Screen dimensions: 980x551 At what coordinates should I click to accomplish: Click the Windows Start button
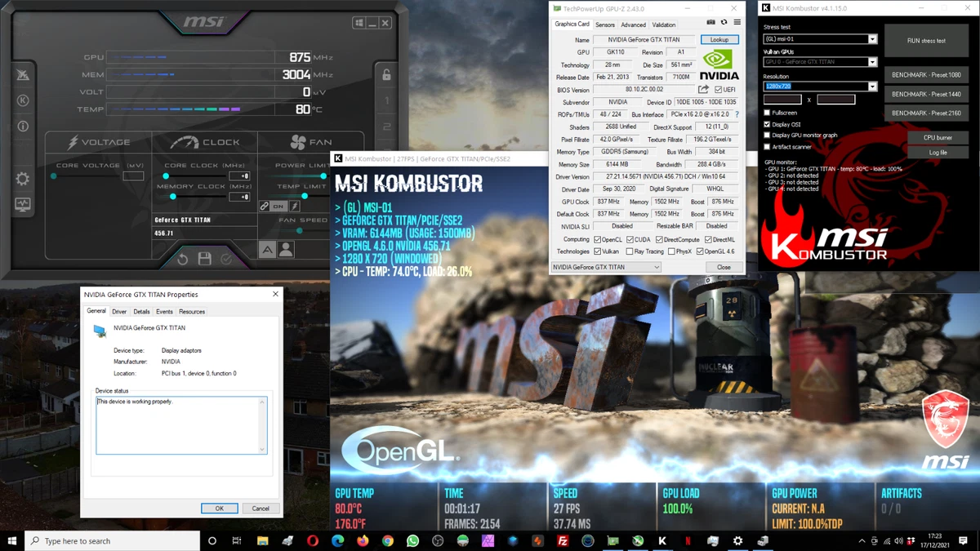(12, 540)
